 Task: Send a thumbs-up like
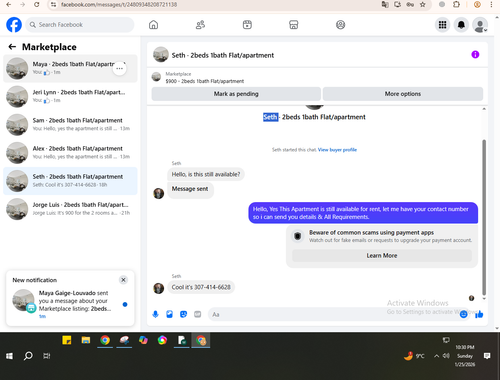point(479,314)
